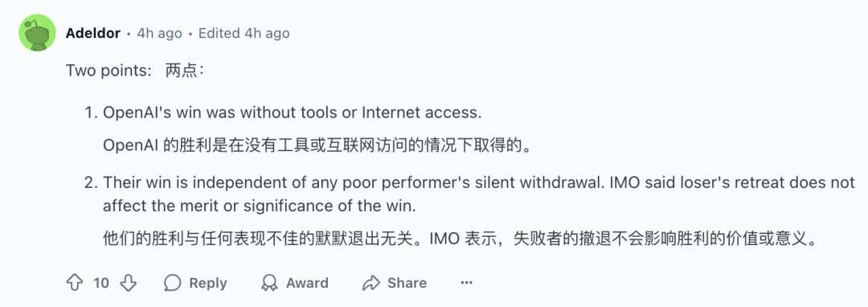Click the Award text label
Viewport: 868px width, 307px height.
tap(307, 283)
